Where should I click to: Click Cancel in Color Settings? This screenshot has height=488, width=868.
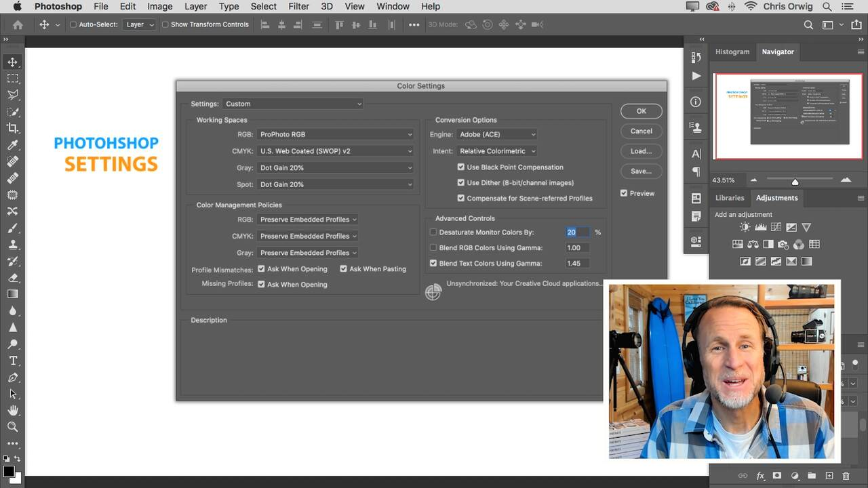coord(641,131)
